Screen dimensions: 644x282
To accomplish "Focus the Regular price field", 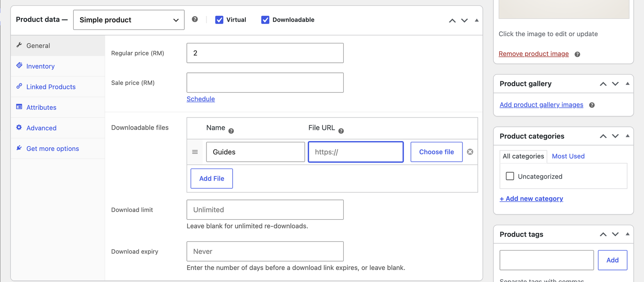I will tap(265, 53).
